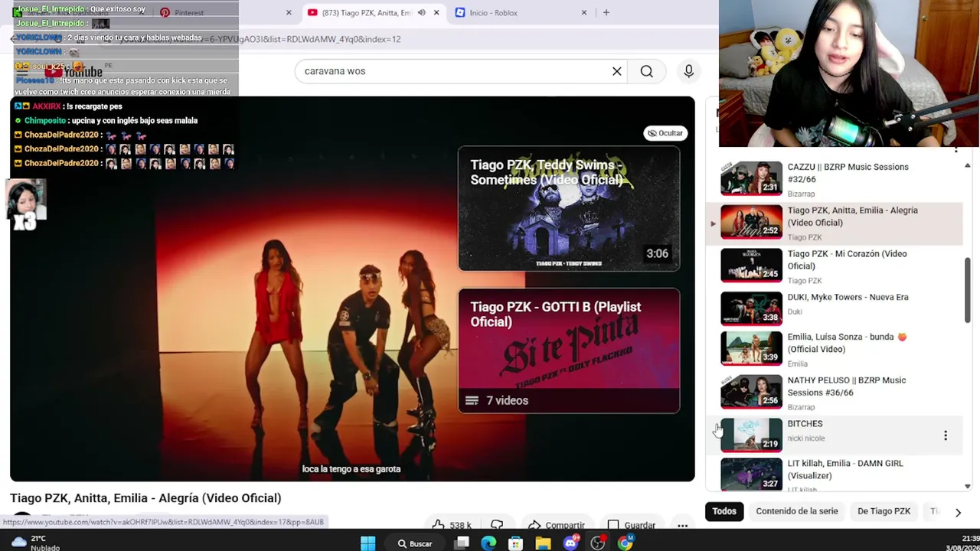The height and width of the screenshot is (551, 980).
Task: Close the Inicio - Roblox tab
Action: point(584,13)
